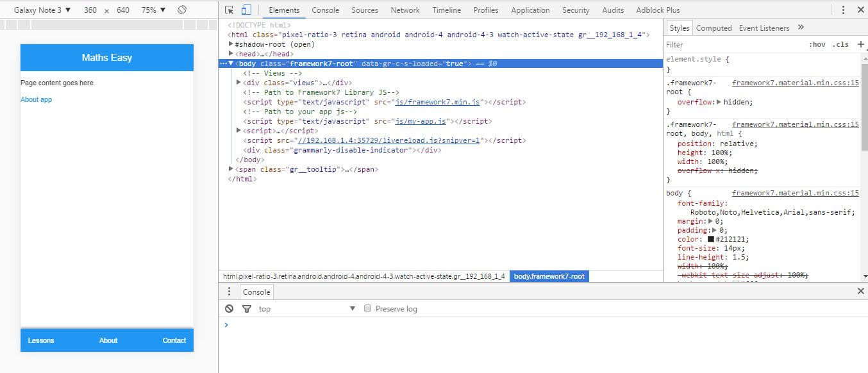
Task: Open the console drawer three-dot menu
Action: coord(229,292)
